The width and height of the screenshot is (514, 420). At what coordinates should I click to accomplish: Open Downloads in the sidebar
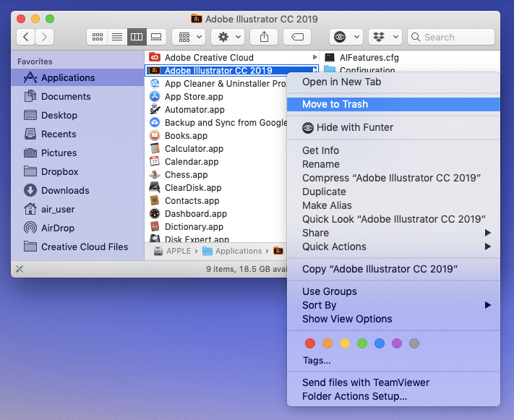click(x=77, y=191)
